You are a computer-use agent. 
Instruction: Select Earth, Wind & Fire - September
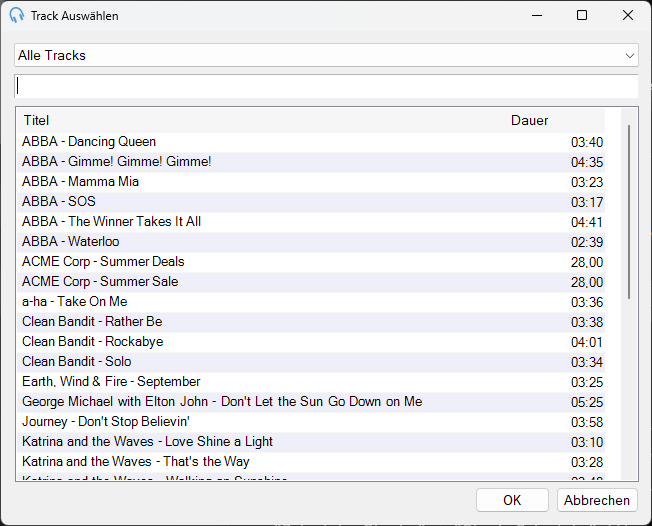(311, 382)
